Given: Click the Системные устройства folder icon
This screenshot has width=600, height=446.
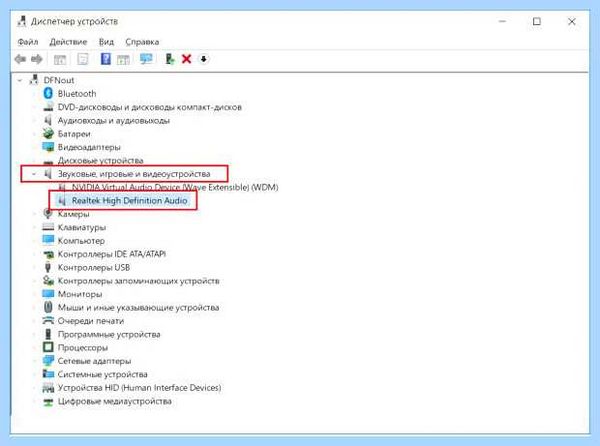Looking at the screenshot, I should point(48,374).
